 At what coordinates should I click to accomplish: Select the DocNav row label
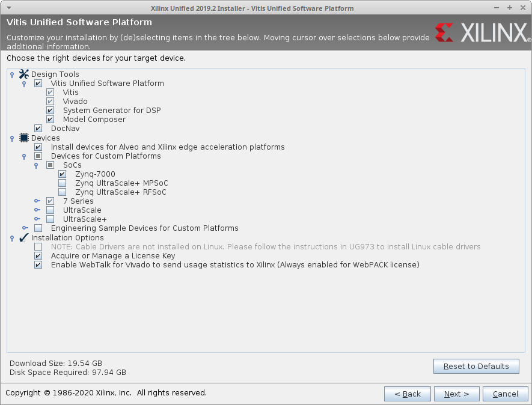[65, 129]
